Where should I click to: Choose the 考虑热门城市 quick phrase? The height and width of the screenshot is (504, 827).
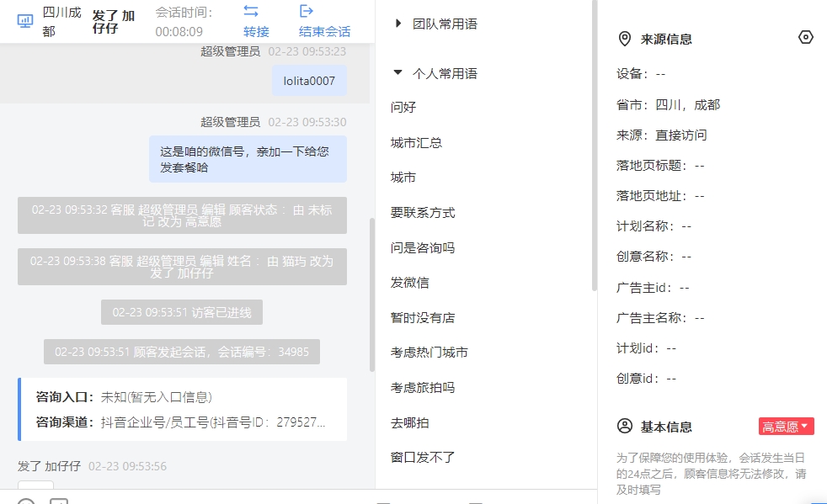(x=429, y=353)
